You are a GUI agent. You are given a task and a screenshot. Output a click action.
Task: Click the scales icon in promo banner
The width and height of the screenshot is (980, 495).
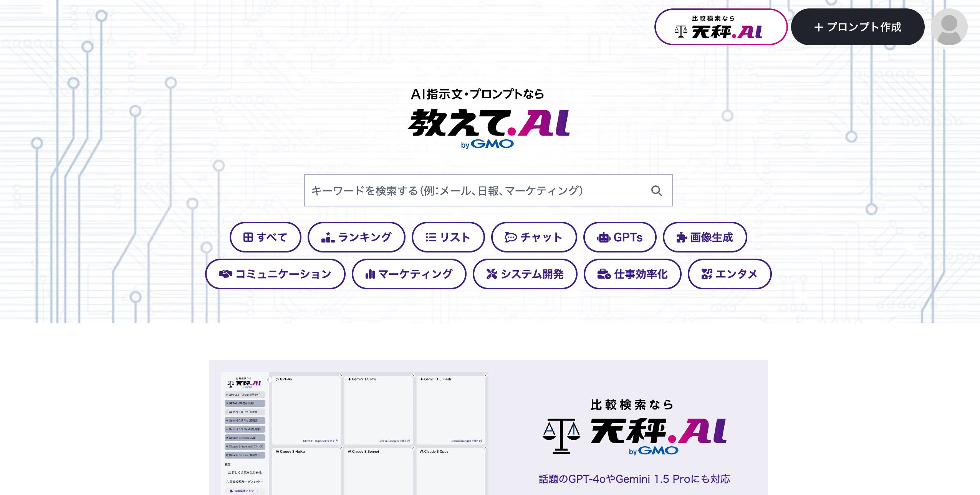561,436
